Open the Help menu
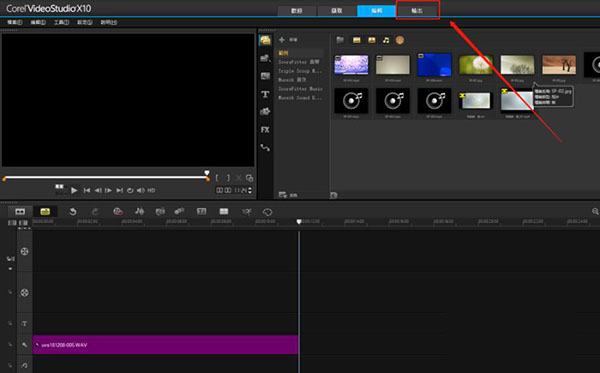Screen dimensions: 600x373 tap(109, 22)
